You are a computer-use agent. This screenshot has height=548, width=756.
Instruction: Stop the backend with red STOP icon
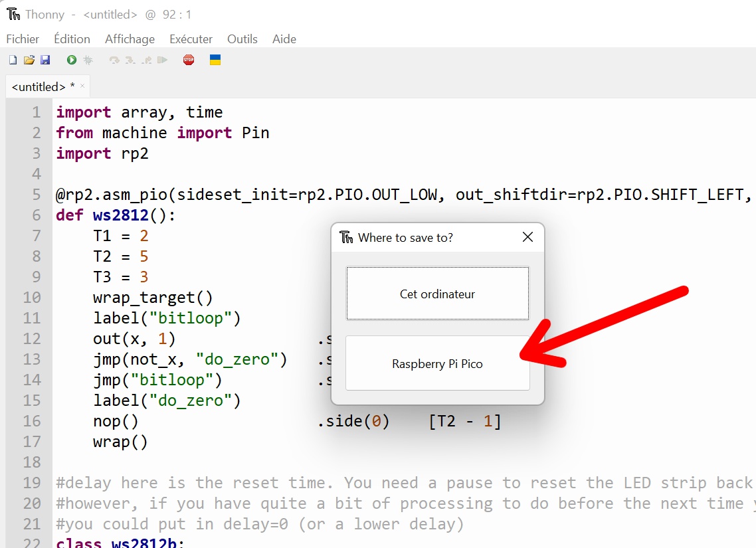(x=189, y=60)
